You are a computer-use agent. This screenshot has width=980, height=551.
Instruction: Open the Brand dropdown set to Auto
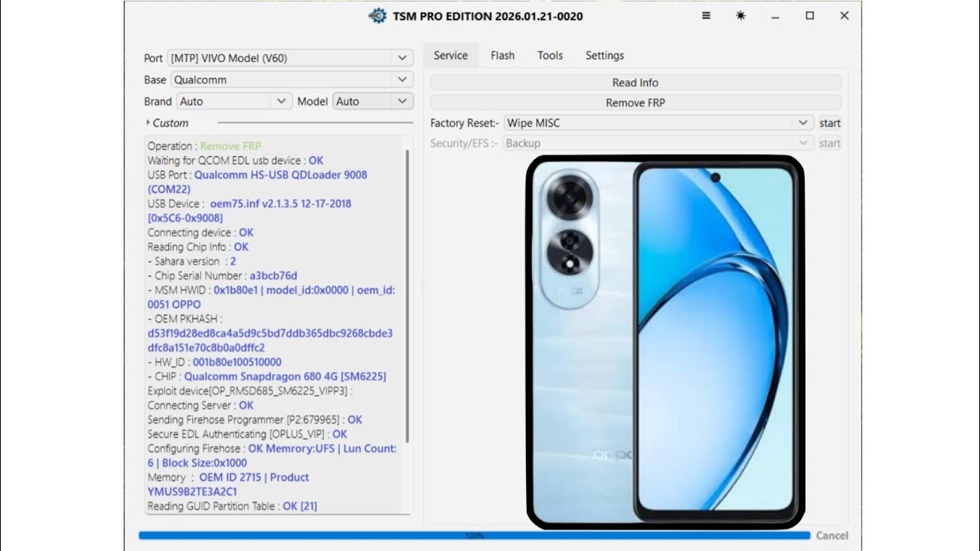pos(234,101)
